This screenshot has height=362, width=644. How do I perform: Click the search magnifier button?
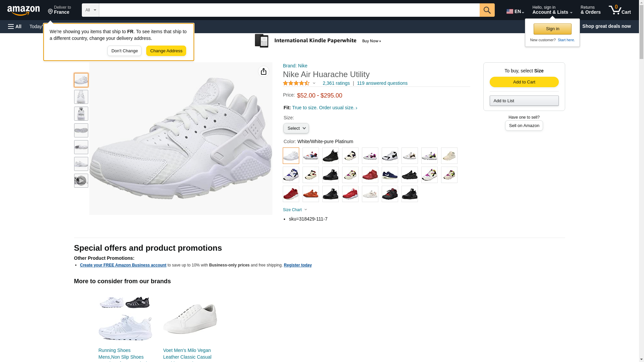(x=487, y=10)
